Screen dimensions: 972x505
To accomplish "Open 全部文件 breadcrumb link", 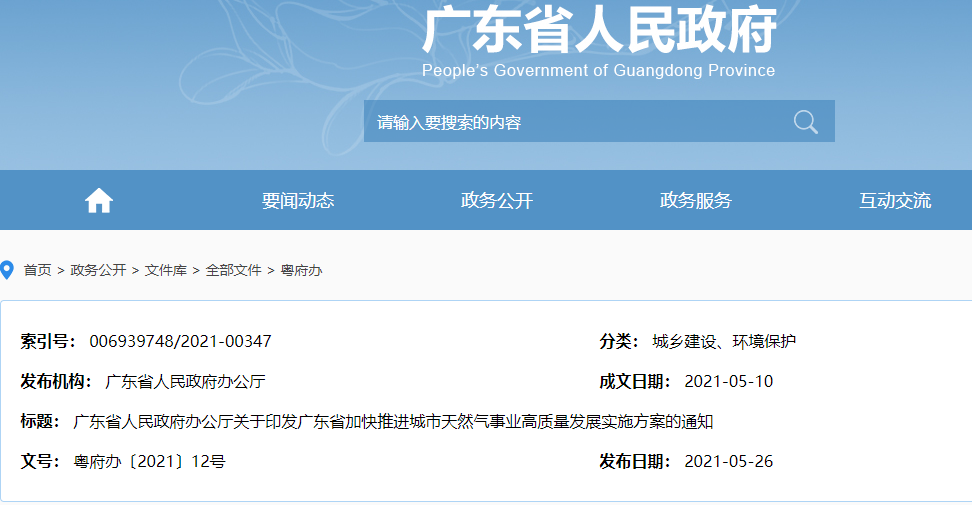I will tap(233, 270).
